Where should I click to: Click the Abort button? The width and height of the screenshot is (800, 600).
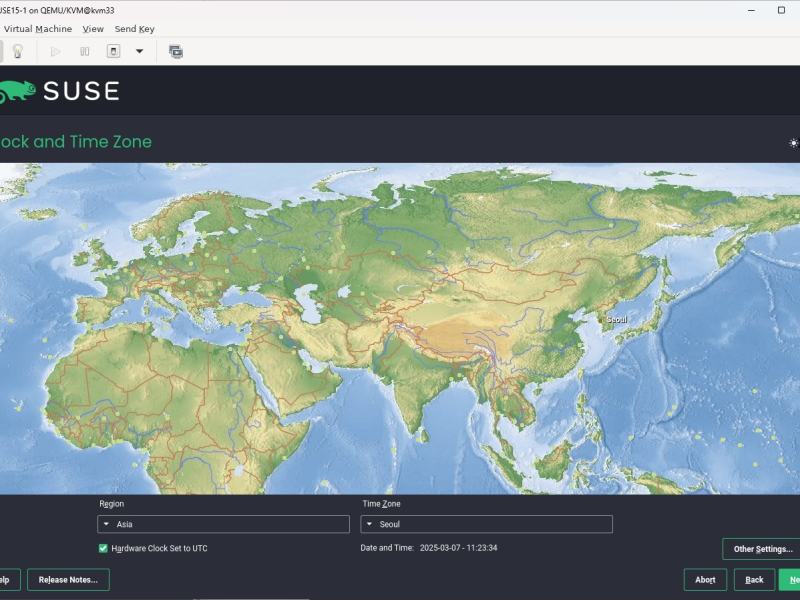pos(705,580)
